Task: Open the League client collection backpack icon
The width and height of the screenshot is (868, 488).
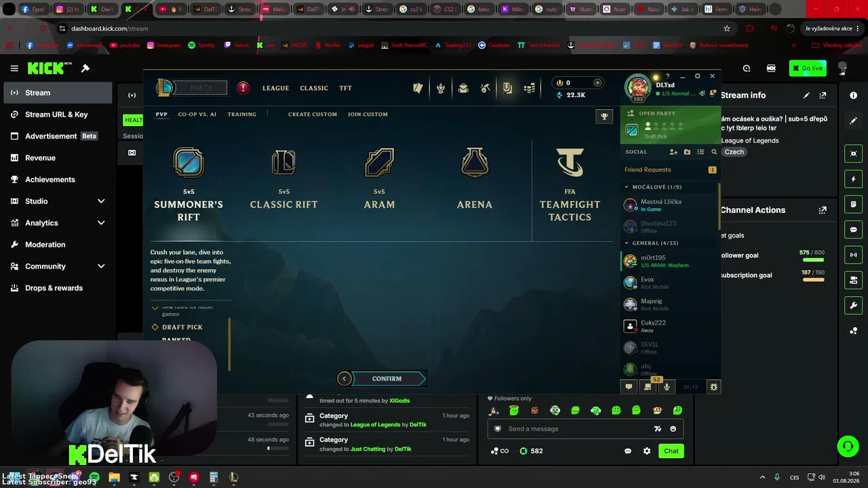Action: pos(463,88)
